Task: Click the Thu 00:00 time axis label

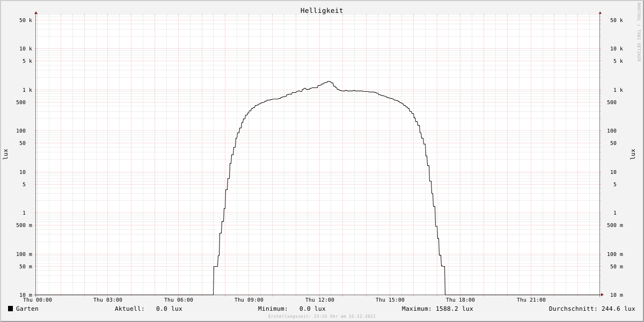Action: pos(38,300)
